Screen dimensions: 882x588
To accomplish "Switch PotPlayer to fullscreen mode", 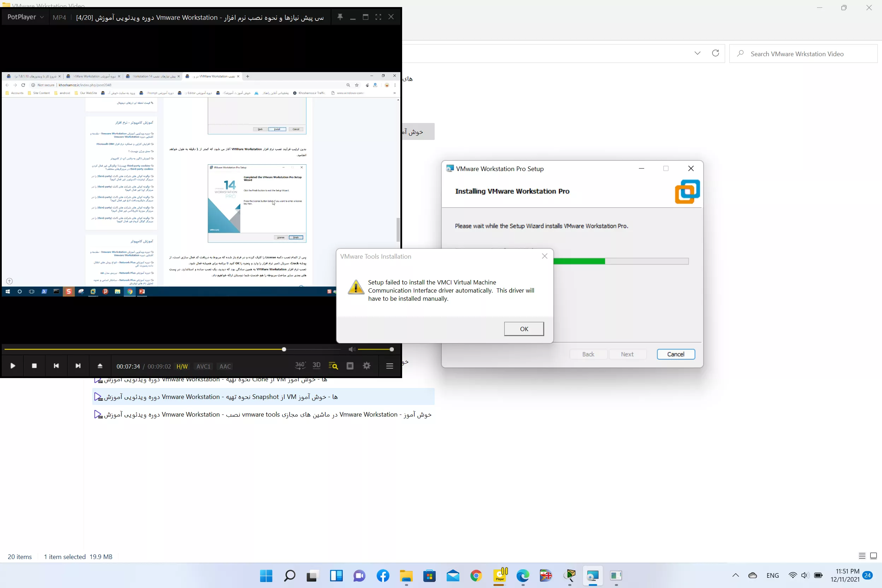I will (x=378, y=17).
